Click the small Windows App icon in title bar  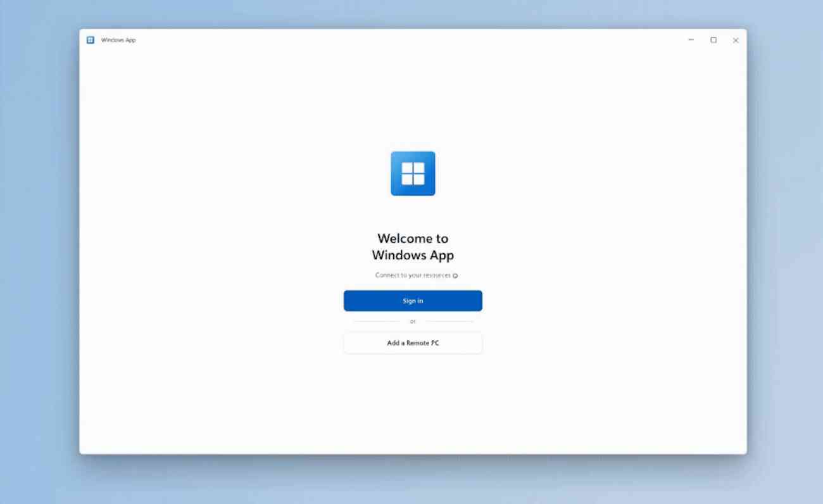[x=91, y=40]
